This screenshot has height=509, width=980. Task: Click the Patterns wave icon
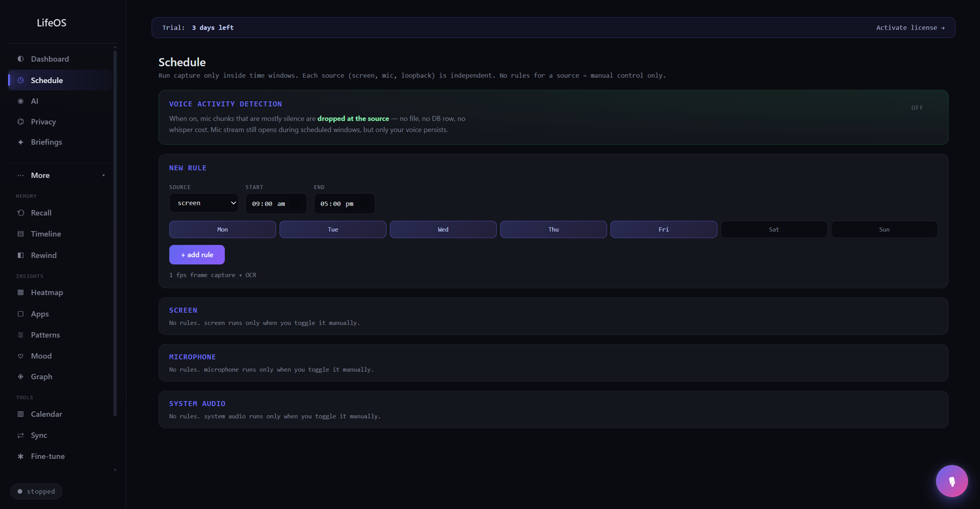(x=20, y=335)
